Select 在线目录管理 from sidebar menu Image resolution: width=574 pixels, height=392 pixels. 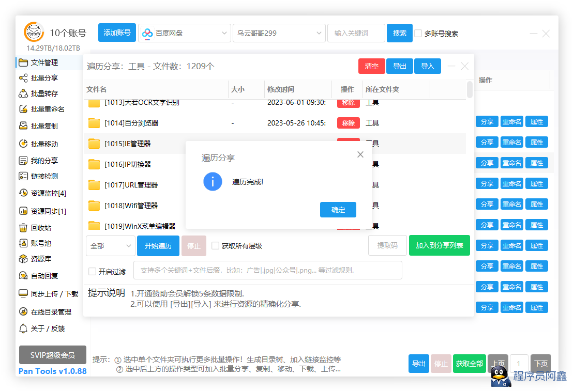pos(51,312)
